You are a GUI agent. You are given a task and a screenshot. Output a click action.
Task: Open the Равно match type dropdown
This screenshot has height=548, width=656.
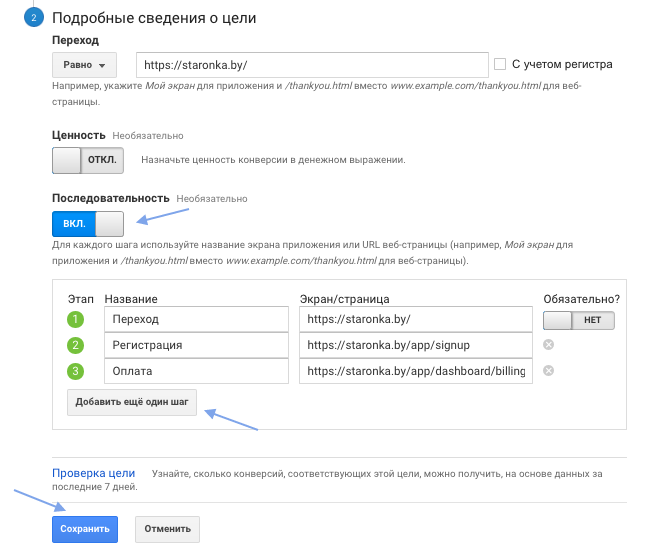84,65
